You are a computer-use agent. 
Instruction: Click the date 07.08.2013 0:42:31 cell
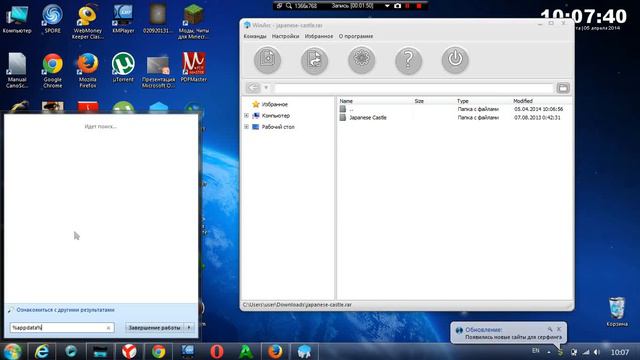(x=537, y=118)
